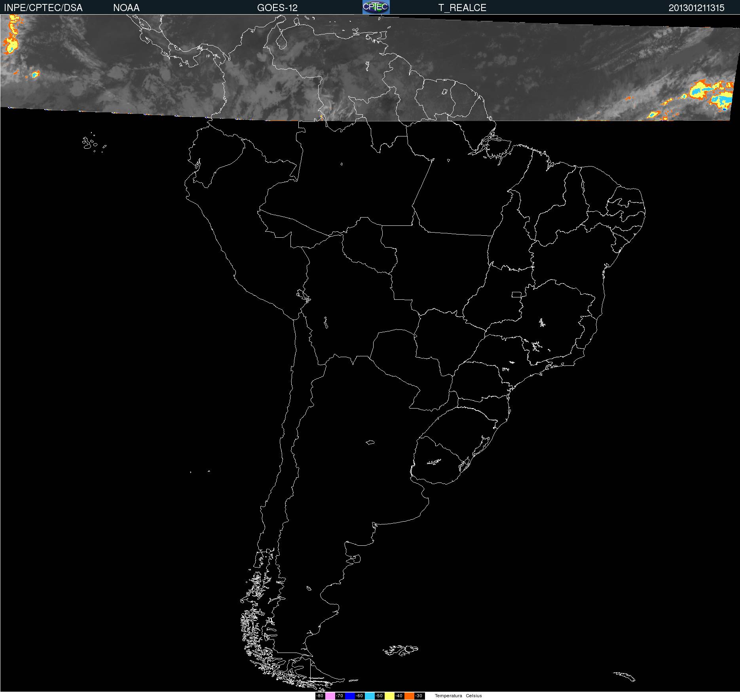Select the light blue legend swatch
The height and width of the screenshot is (700, 740).
pos(370,696)
